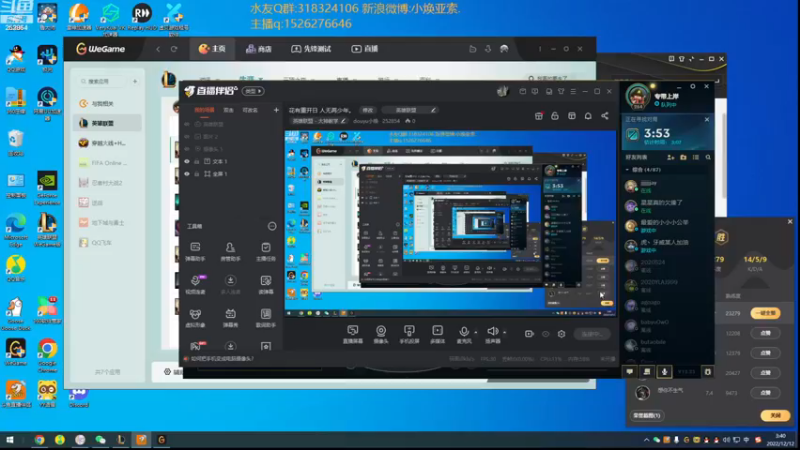800x450 pixels.
Task: Open the 商店 tab in WeGame
Action: point(259,49)
